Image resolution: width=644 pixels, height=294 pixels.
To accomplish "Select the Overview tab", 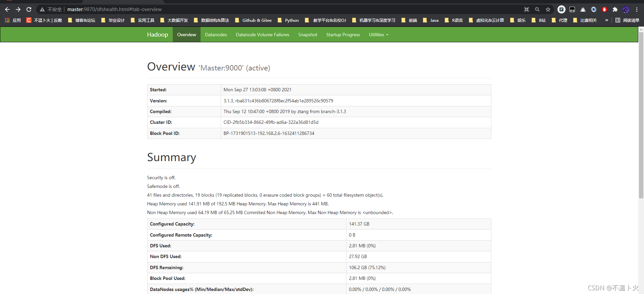I will coord(186,35).
